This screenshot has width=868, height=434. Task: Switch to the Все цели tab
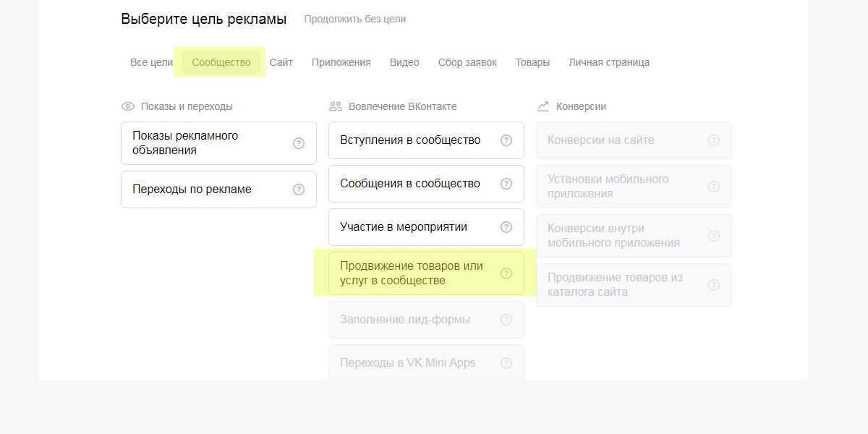151,62
